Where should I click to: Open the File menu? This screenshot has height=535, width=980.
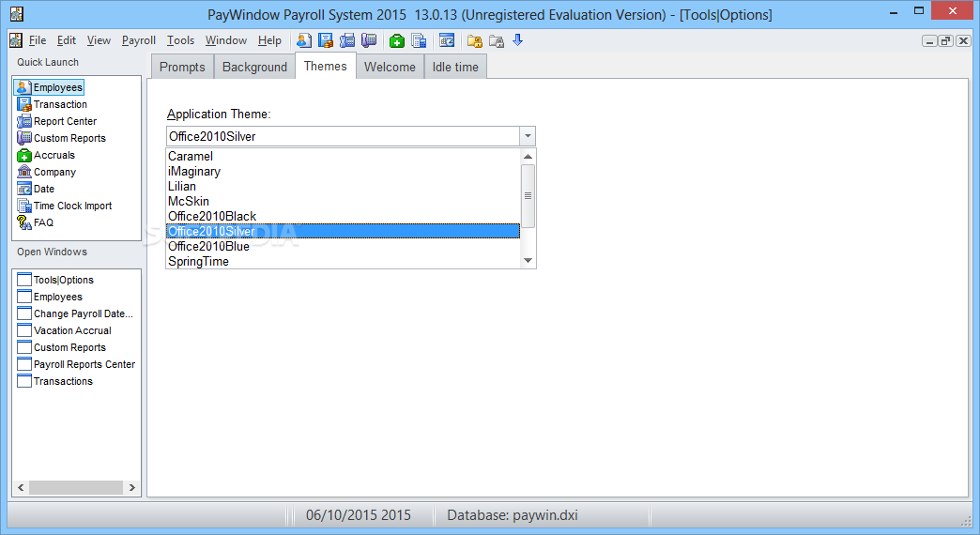click(38, 40)
